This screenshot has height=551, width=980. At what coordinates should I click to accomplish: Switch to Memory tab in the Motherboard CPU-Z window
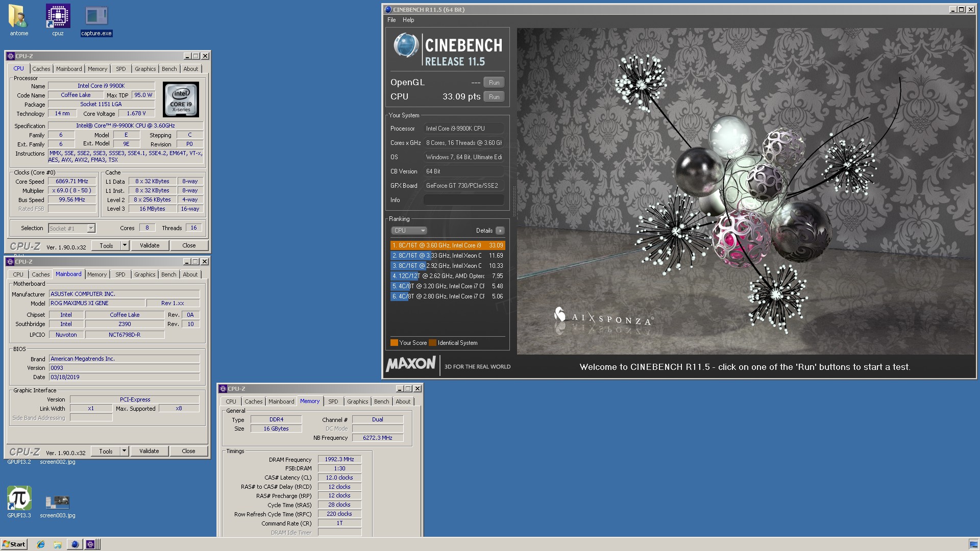(97, 274)
